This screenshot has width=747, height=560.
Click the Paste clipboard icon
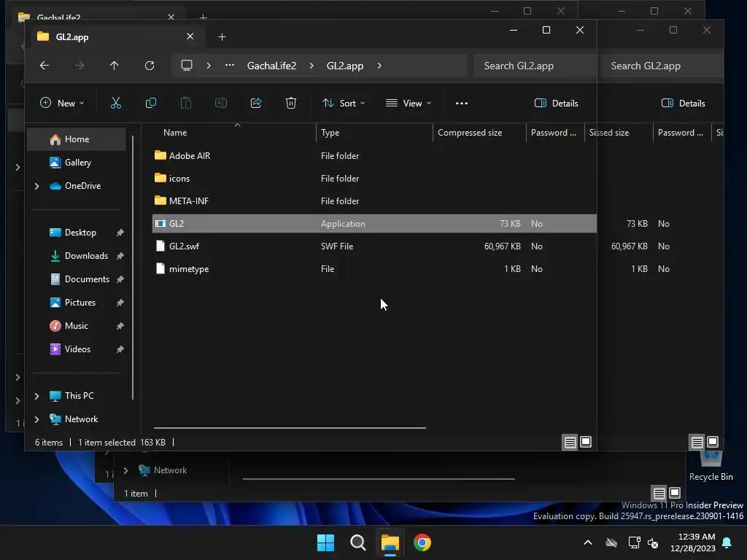186,103
